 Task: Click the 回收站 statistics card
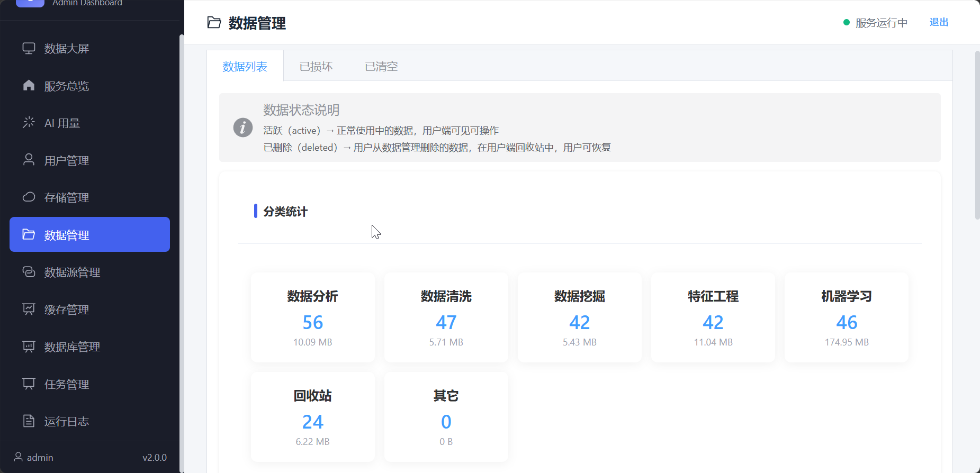click(x=313, y=417)
